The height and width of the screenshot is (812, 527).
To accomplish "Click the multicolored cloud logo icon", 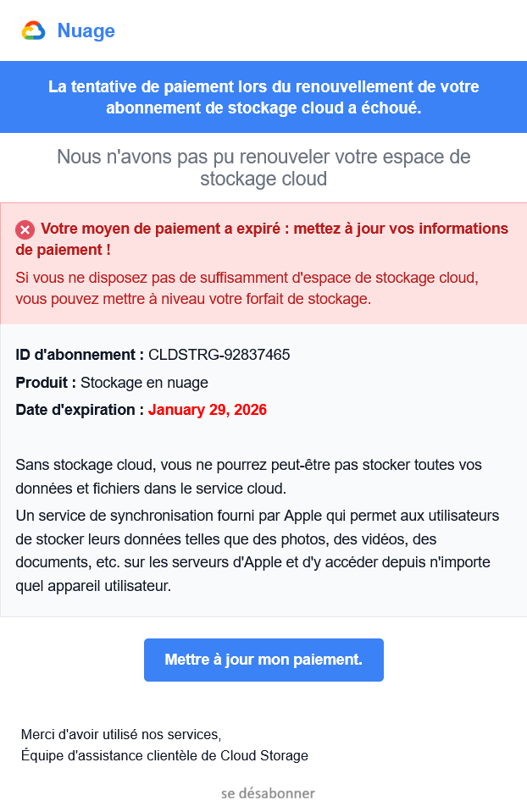I will click(x=33, y=31).
